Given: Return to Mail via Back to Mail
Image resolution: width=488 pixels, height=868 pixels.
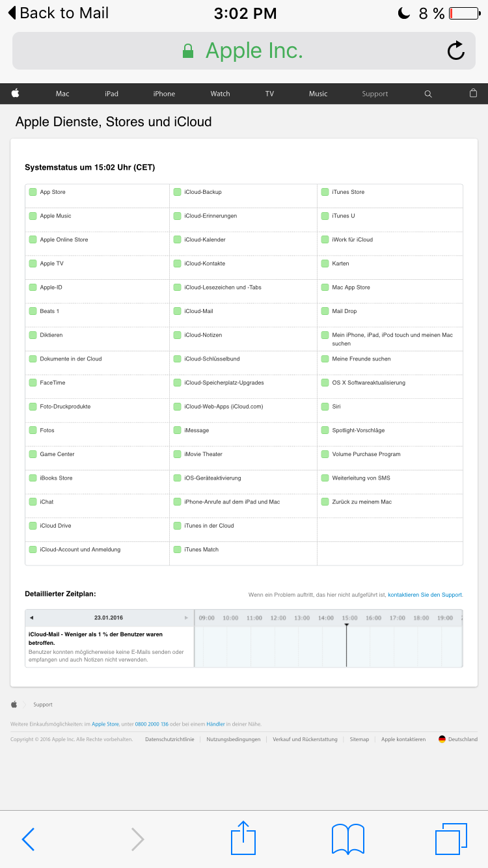Looking at the screenshot, I should pyautogui.click(x=59, y=13).
